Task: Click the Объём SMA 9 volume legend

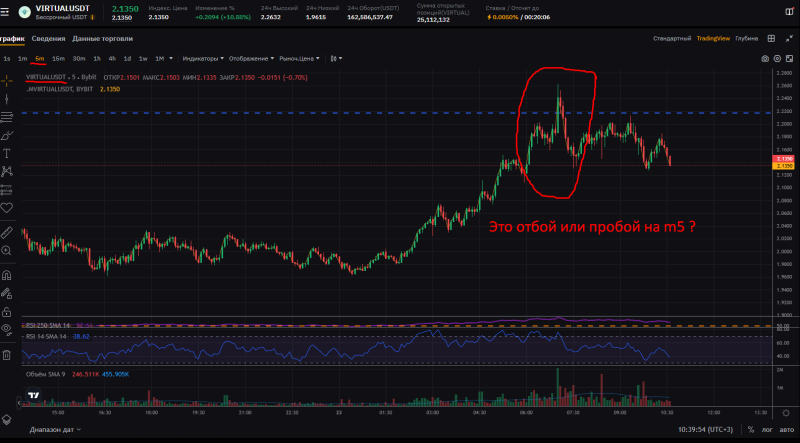Action: click(45, 374)
